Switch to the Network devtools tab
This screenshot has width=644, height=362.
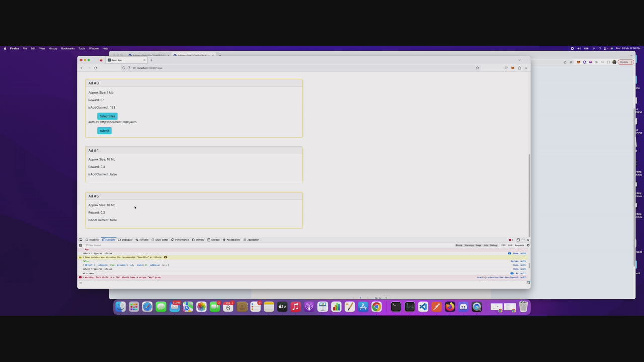pos(142,240)
